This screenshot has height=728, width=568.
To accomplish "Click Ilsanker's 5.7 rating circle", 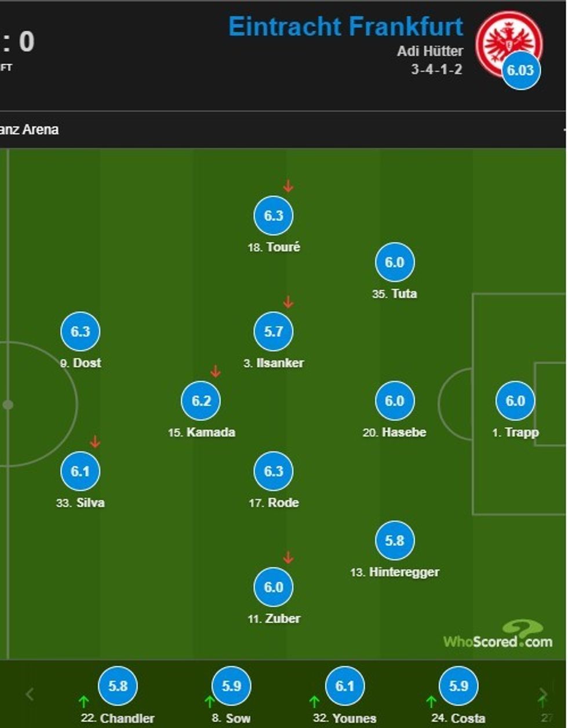I will 274,332.
